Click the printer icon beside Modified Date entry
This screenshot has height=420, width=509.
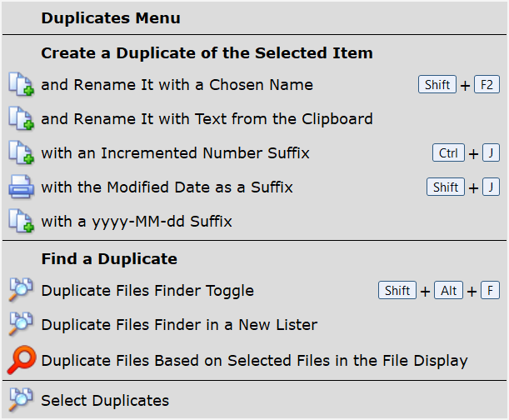(x=20, y=187)
